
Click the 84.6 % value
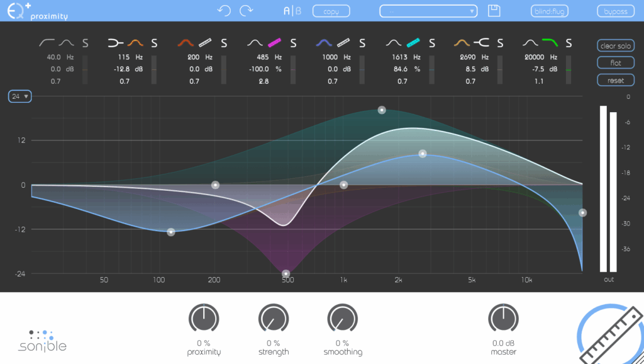[x=401, y=69]
